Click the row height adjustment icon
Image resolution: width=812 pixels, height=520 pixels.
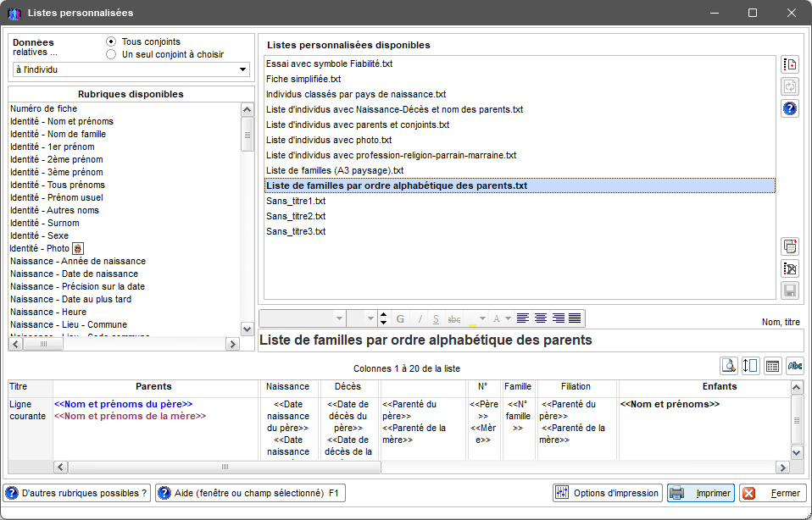pyautogui.click(x=750, y=366)
